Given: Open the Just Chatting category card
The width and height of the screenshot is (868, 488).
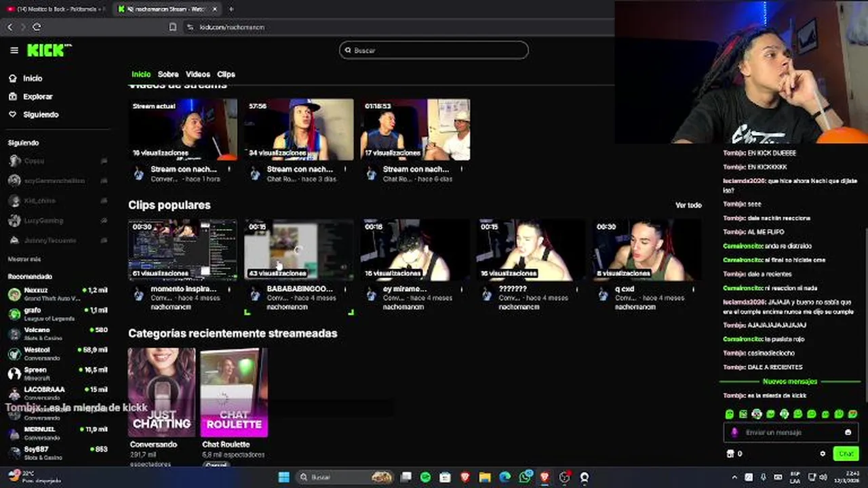Looking at the screenshot, I should pyautogui.click(x=161, y=392).
